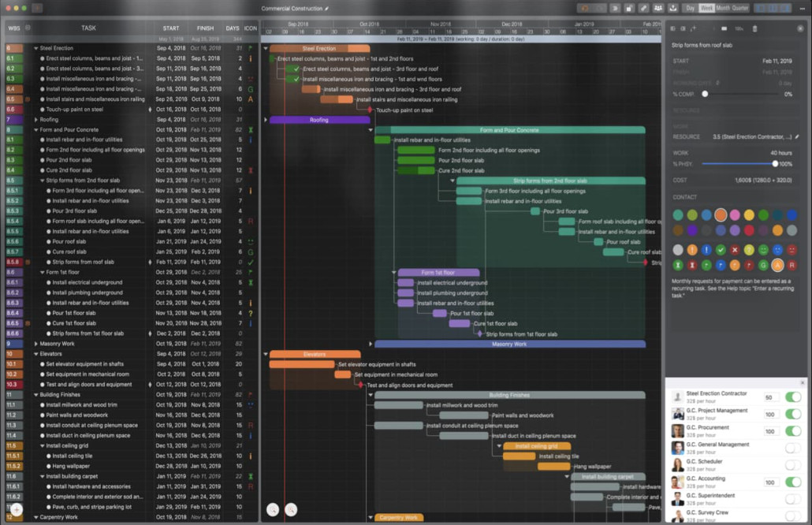The image size is (812, 525).
Task: Choose the pink color swatch
Action: 735,215
